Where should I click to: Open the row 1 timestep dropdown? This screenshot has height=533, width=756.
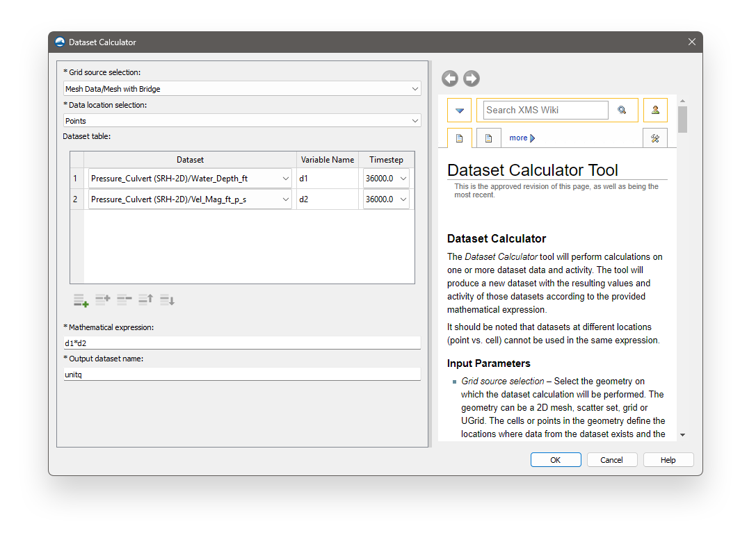pyautogui.click(x=386, y=179)
